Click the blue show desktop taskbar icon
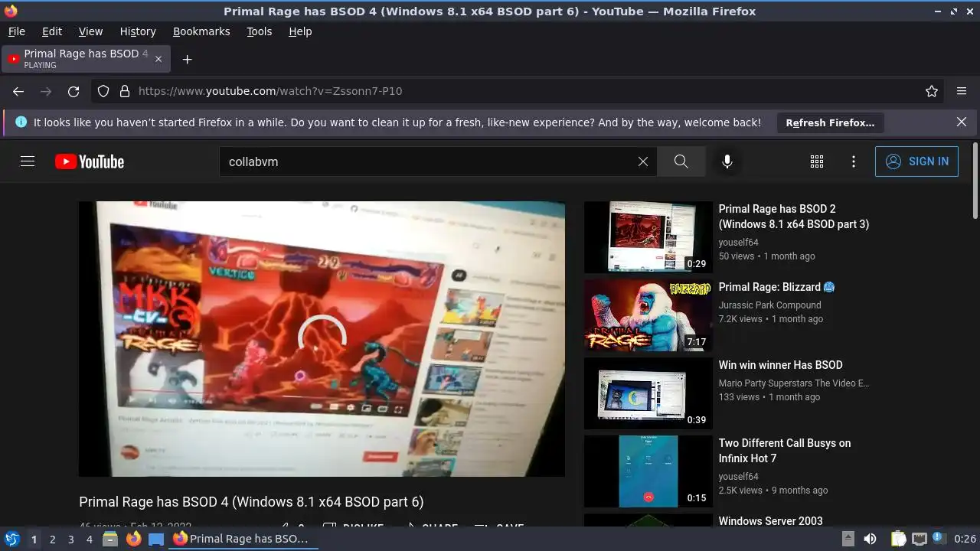 click(x=156, y=539)
